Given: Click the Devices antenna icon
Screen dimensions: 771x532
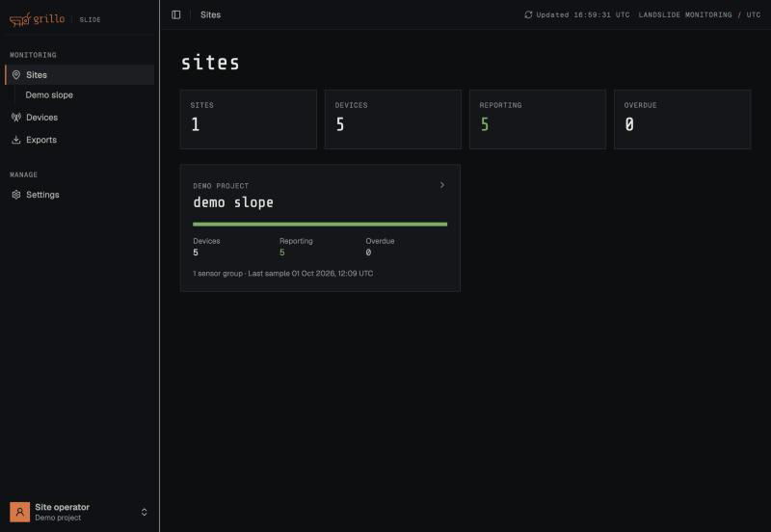Looking at the screenshot, I should [x=16, y=117].
